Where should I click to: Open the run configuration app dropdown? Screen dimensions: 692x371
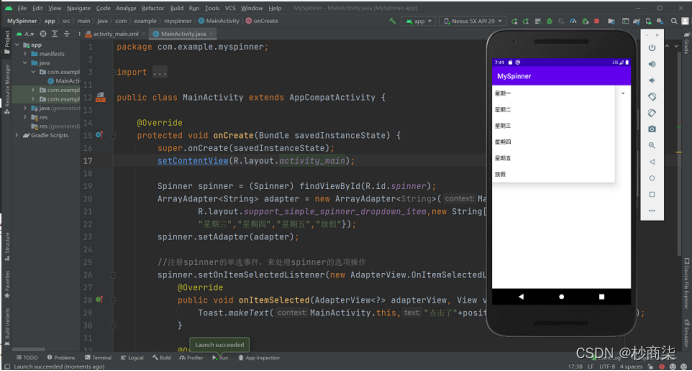[418, 21]
